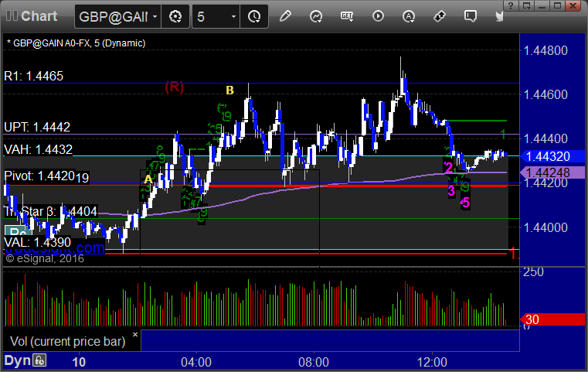Image resolution: width=588 pixels, height=372 pixels.
Task: Click the red (R) marker on chart
Action: tap(175, 87)
